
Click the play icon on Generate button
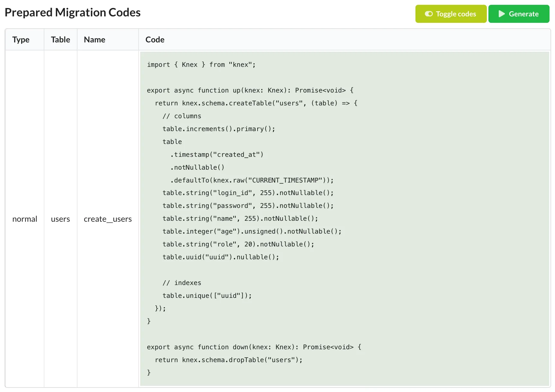click(x=501, y=14)
